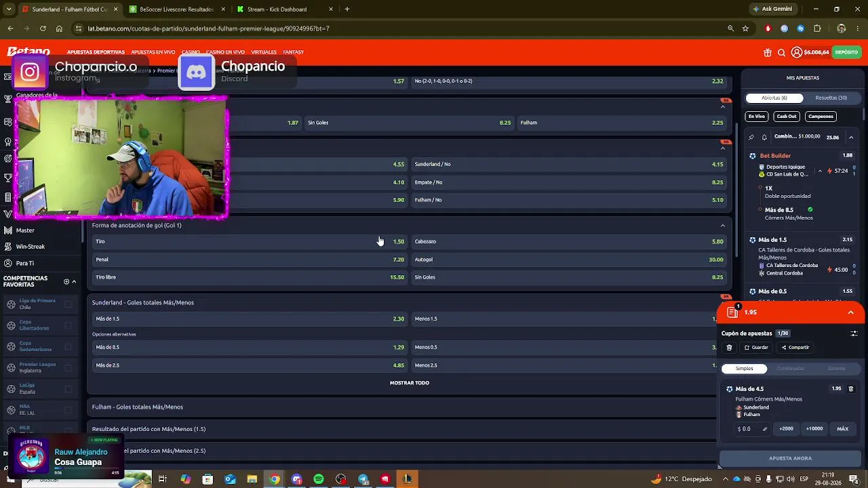Open the browser extensions puzzle icon
The image size is (868, 488).
pos(817,28)
